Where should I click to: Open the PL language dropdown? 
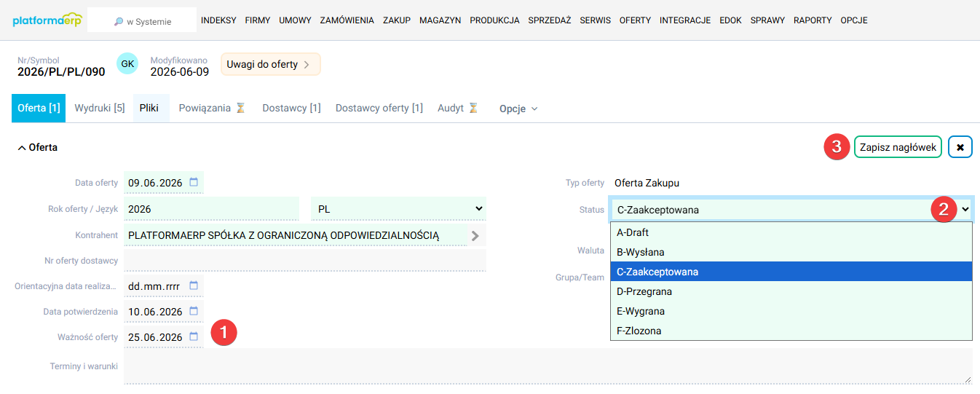pyautogui.click(x=398, y=209)
